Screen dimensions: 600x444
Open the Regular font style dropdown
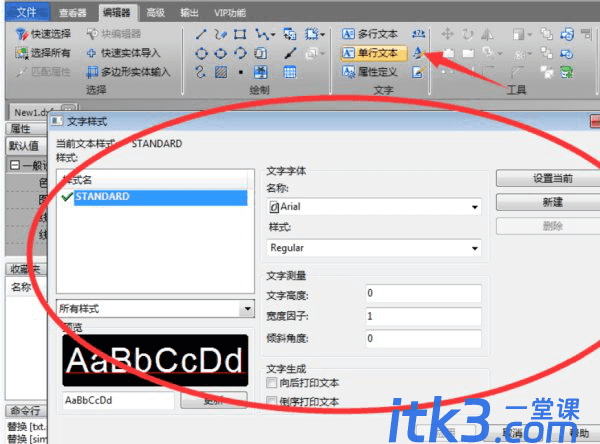point(474,248)
